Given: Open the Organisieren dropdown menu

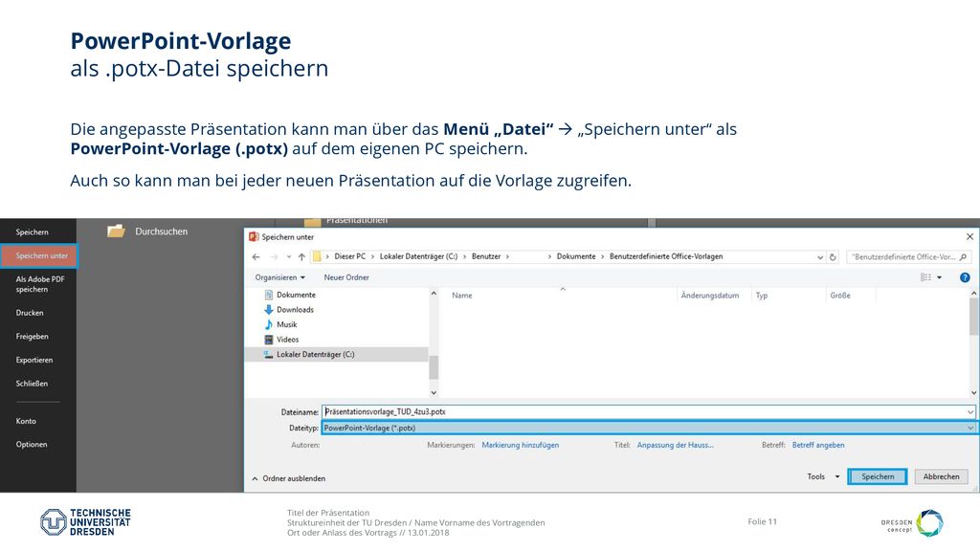Looking at the screenshot, I should point(280,277).
